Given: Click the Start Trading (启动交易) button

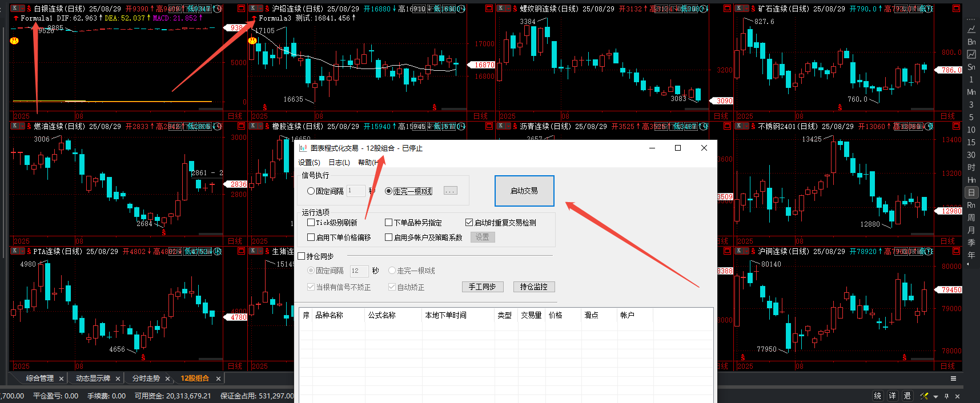Looking at the screenshot, I should tap(524, 191).
